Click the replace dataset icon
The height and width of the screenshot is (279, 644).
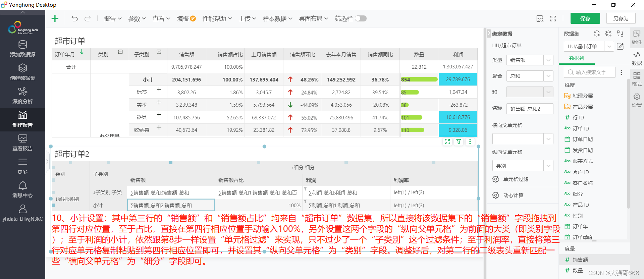click(x=620, y=34)
